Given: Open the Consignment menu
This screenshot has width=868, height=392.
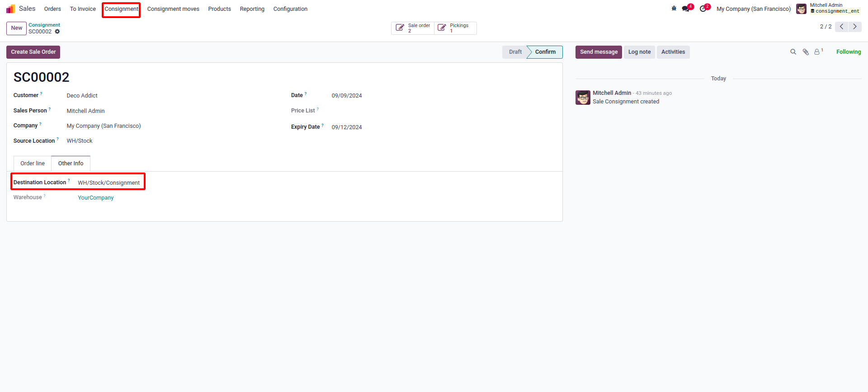Looking at the screenshot, I should point(121,9).
